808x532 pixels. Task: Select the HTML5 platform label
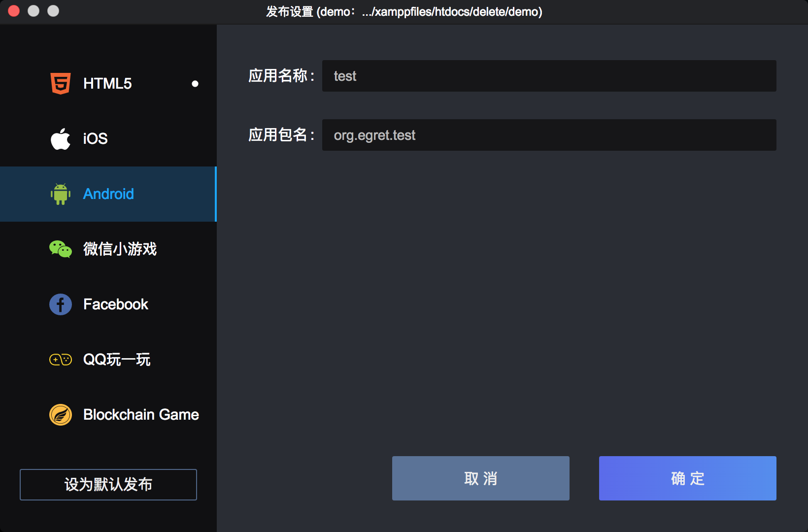[x=107, y=84]
